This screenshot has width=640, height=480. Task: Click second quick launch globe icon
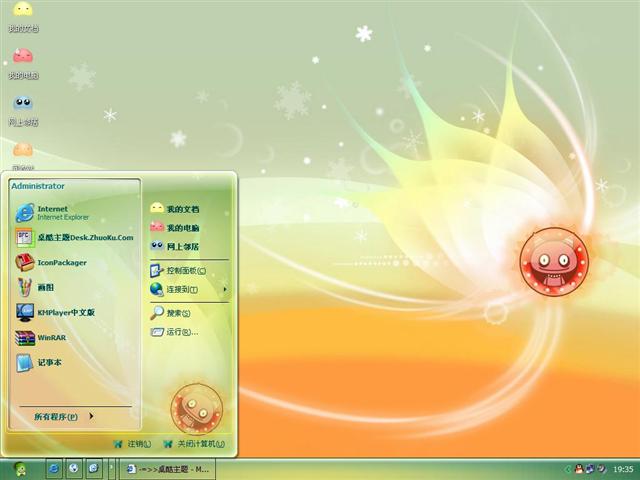74,469
